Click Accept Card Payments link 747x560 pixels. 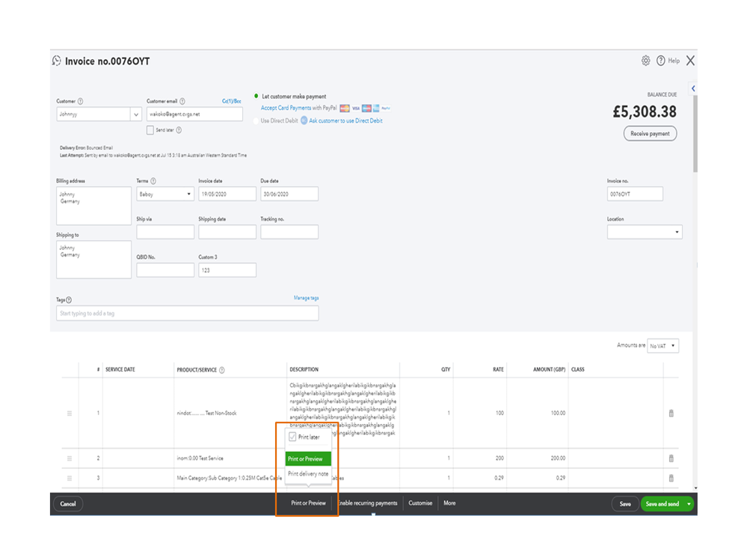[x=286, y=108]
